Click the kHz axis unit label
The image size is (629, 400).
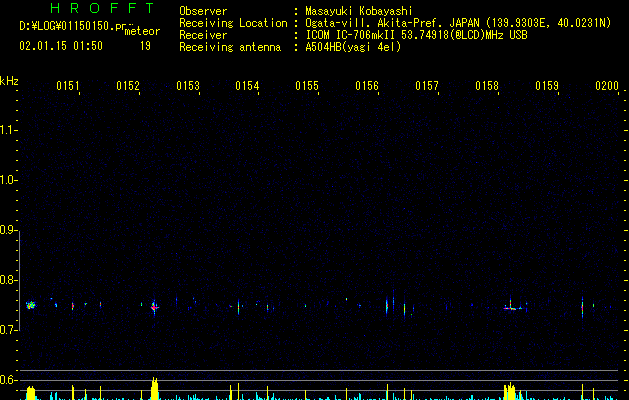(9, 81)
